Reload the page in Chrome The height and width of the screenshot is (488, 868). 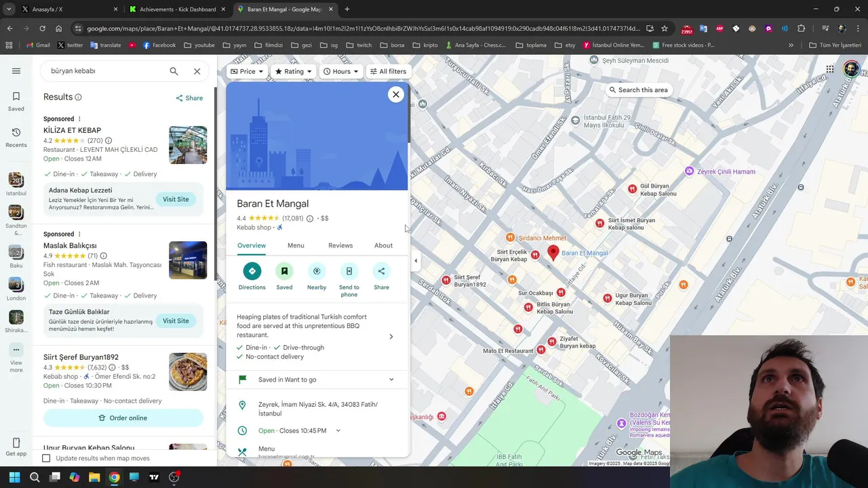coord(42,28)
